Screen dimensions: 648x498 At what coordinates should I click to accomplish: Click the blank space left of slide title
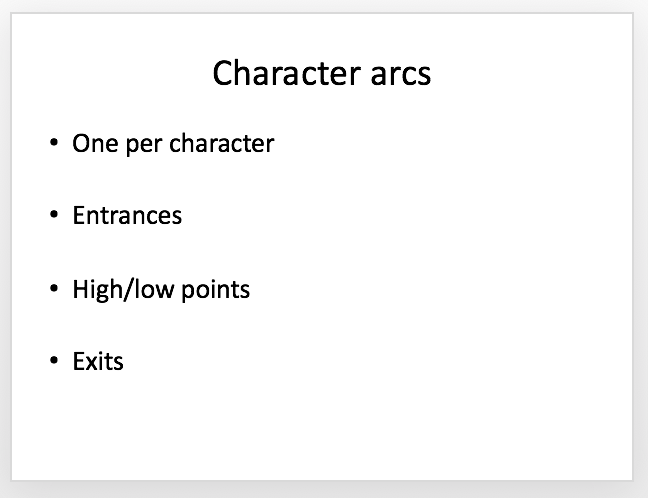(x=112, y=73)
